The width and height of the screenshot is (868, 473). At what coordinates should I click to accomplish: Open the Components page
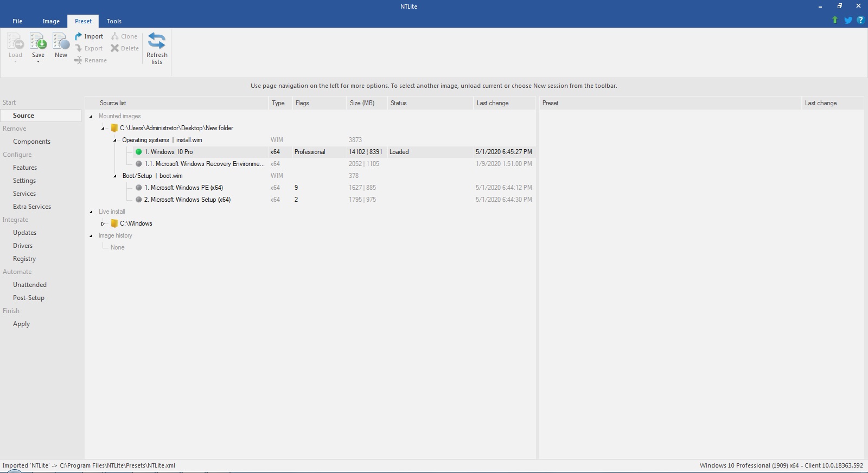(31, 142)
